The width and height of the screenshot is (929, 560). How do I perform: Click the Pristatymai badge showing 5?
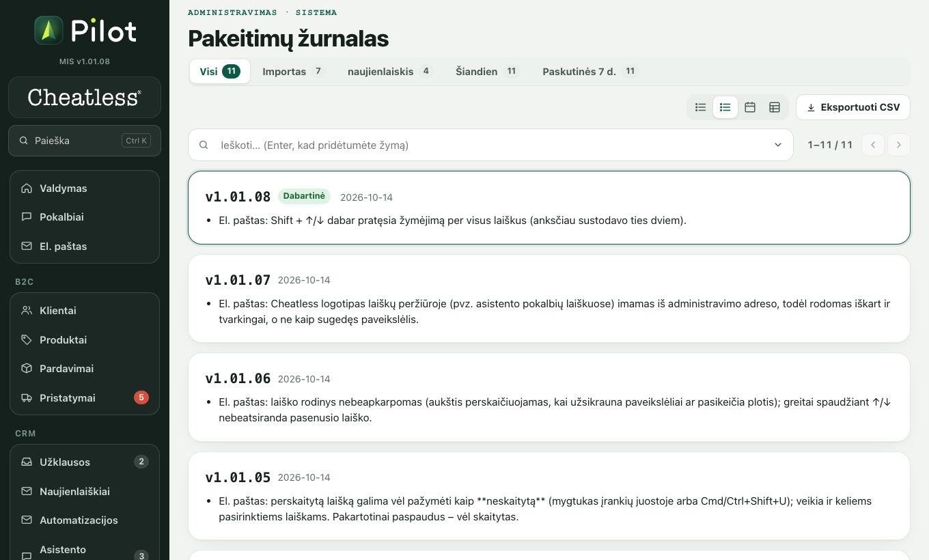click(141, 397)
